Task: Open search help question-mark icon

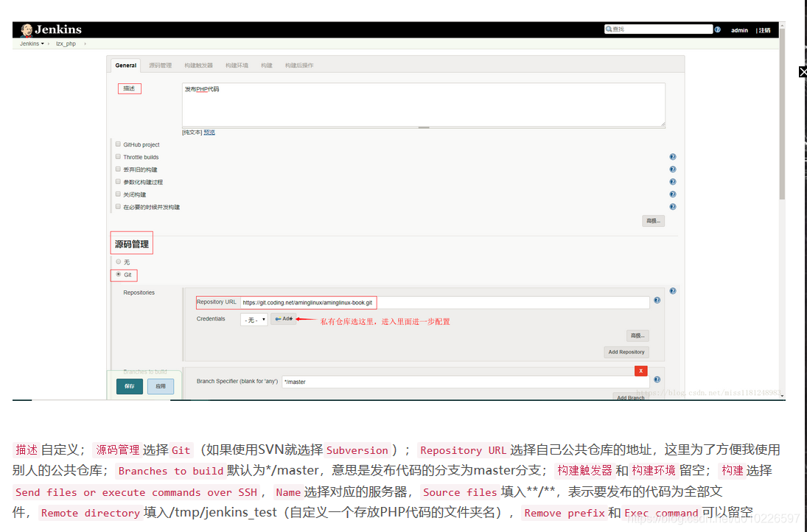Action: (717, 29)
